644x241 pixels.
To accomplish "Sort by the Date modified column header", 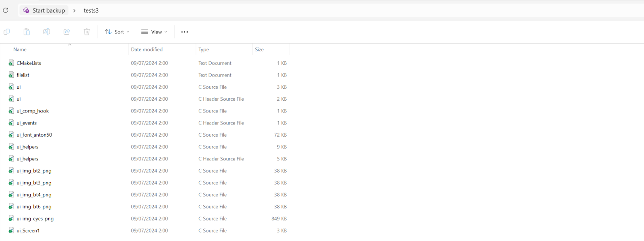I will point(147,50).
